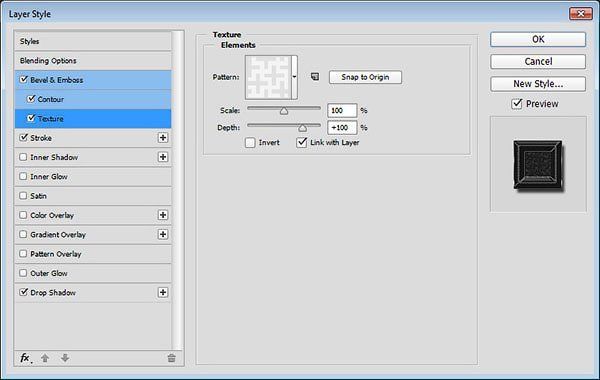Uncheck the Texture checkbox

coord(31,118)
